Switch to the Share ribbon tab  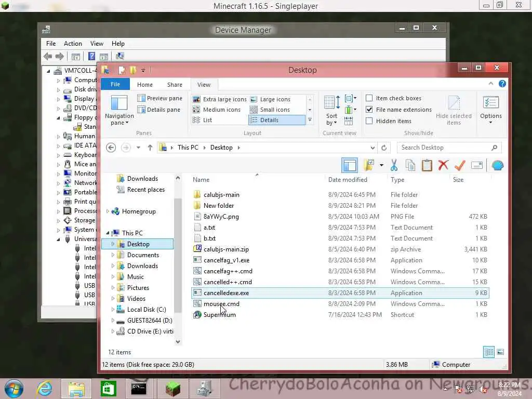click(175, 85)
